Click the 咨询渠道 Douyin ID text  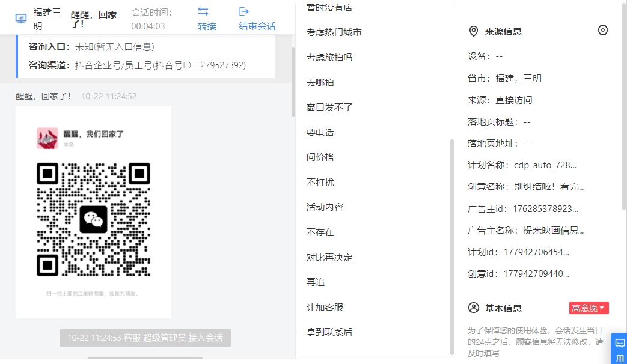161,65
